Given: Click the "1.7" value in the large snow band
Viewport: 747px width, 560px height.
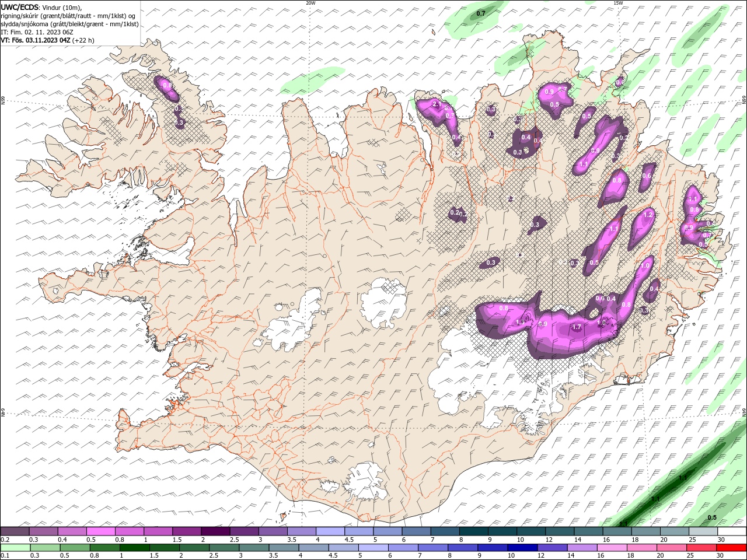Looking at the screenshot, I should click(577, 328).
